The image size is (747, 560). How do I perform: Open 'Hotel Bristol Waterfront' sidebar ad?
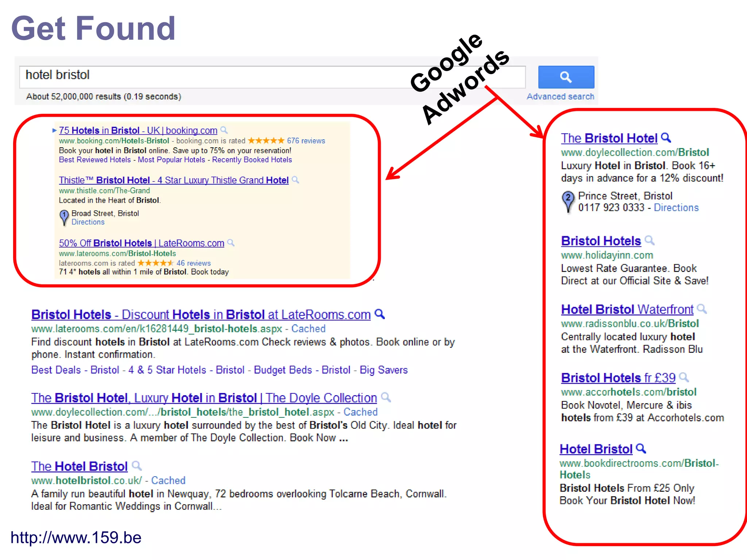627,310
